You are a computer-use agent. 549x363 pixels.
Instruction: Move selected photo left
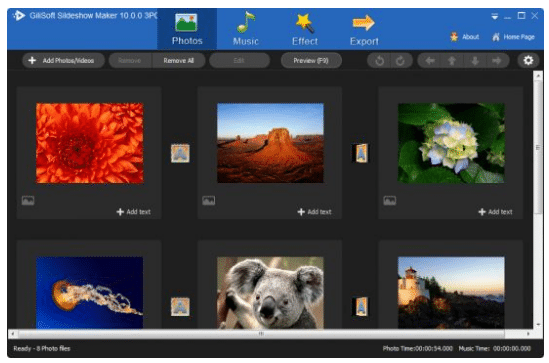tap(430, 61)
